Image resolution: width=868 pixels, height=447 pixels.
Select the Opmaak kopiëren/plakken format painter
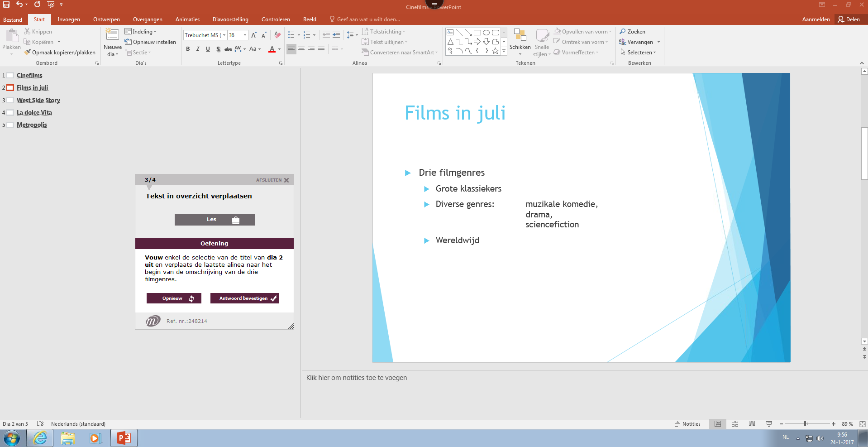[60, 52]
